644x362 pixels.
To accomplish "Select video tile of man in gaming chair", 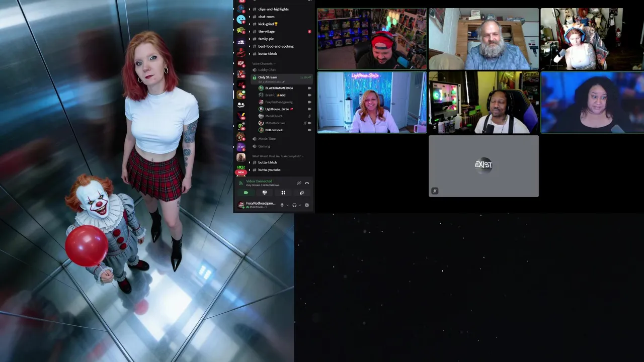I will (484, 103).
